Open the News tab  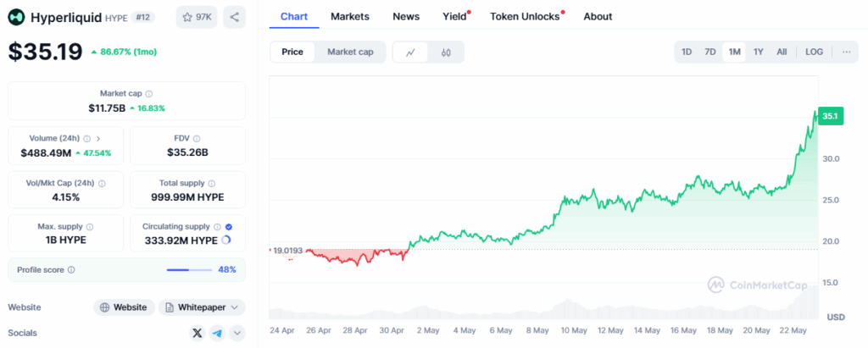(x=406, y=17)
